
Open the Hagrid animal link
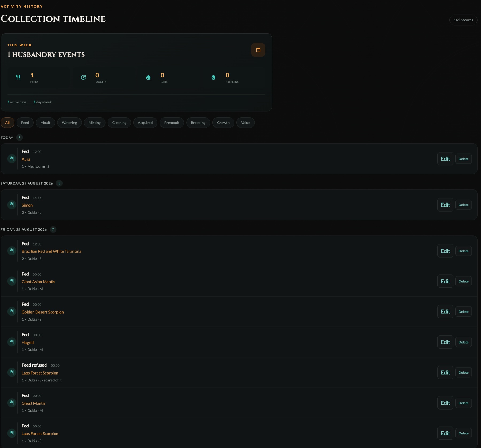28,342
